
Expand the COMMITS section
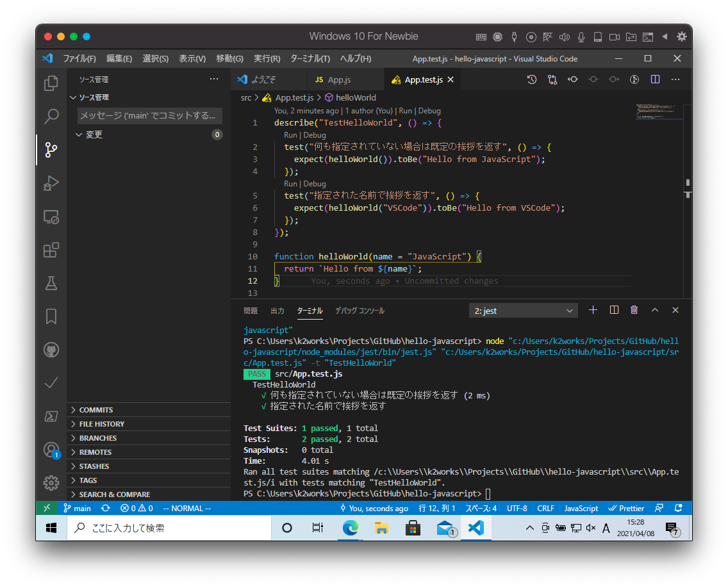(x=96, y=410)
